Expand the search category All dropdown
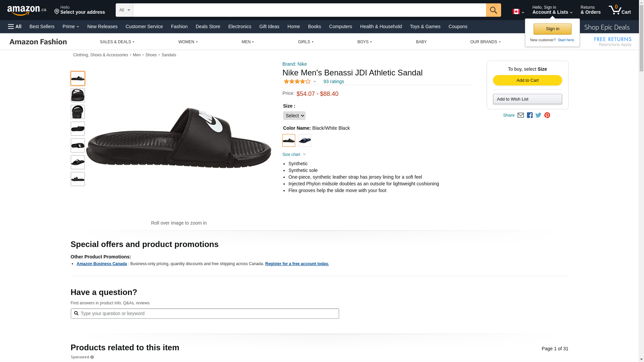The image size is (644, 362). click(x=124, y=10)
